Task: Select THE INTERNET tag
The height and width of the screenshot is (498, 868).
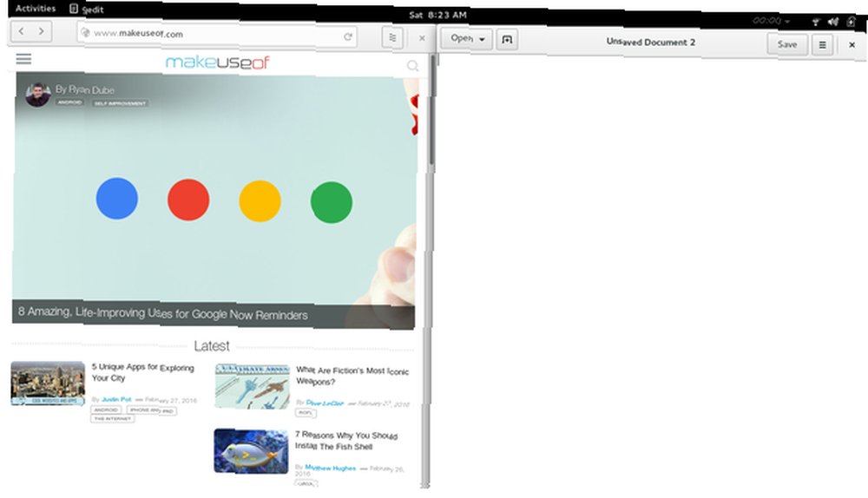Action: (112, 419)
